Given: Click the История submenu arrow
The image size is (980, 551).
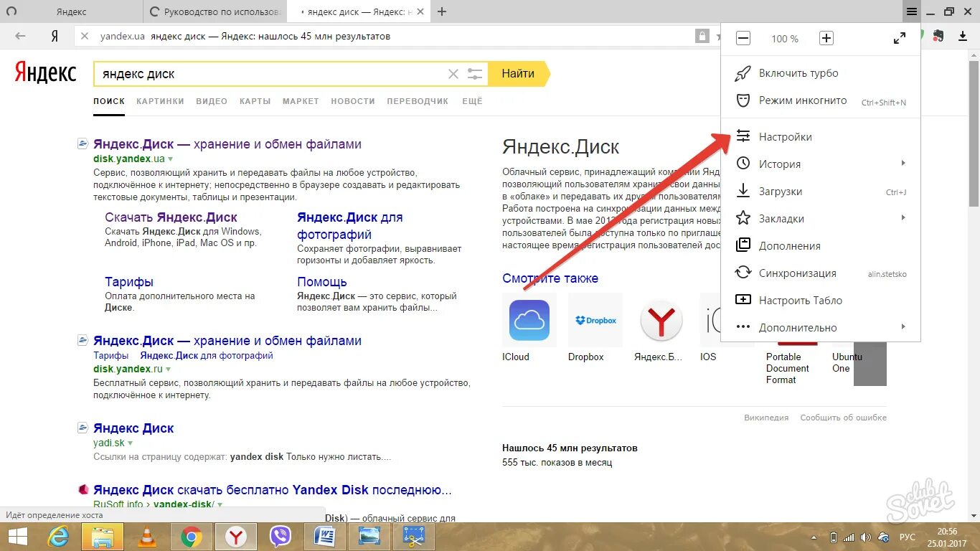Looking at the screenshot, I should (904, 164).
